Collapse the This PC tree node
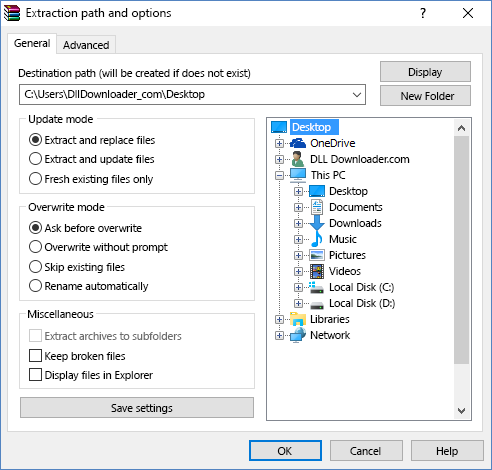The height and width of the screenshot is (470, 492). (279, 175)
